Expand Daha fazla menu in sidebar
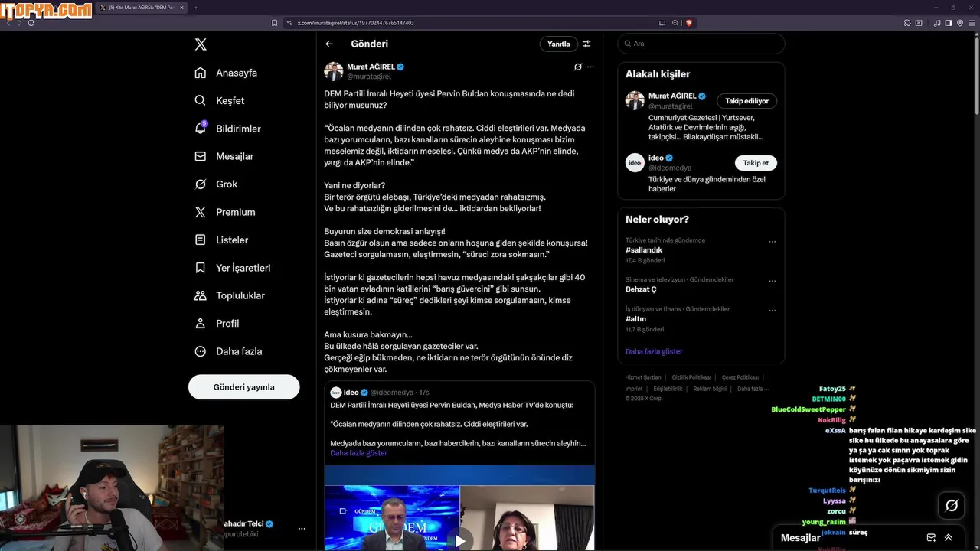 coord(228,351)
